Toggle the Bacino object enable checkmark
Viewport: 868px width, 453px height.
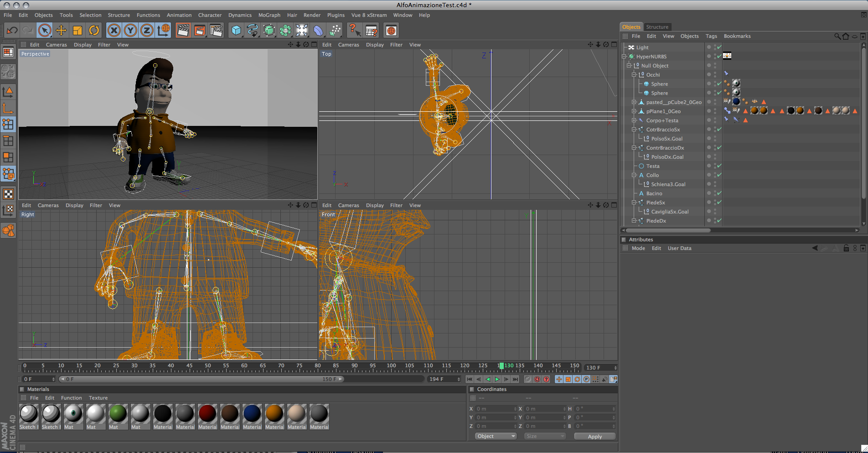click(719, 193)
